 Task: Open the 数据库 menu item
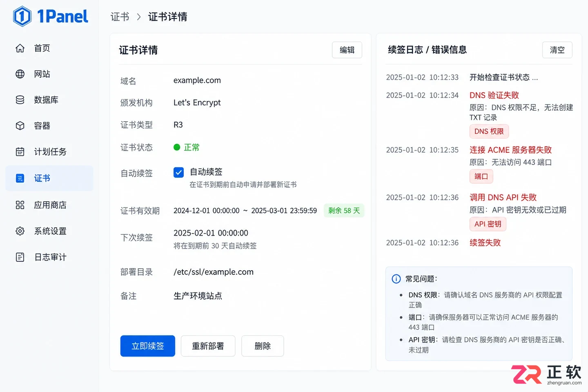(x=49, y=100)
